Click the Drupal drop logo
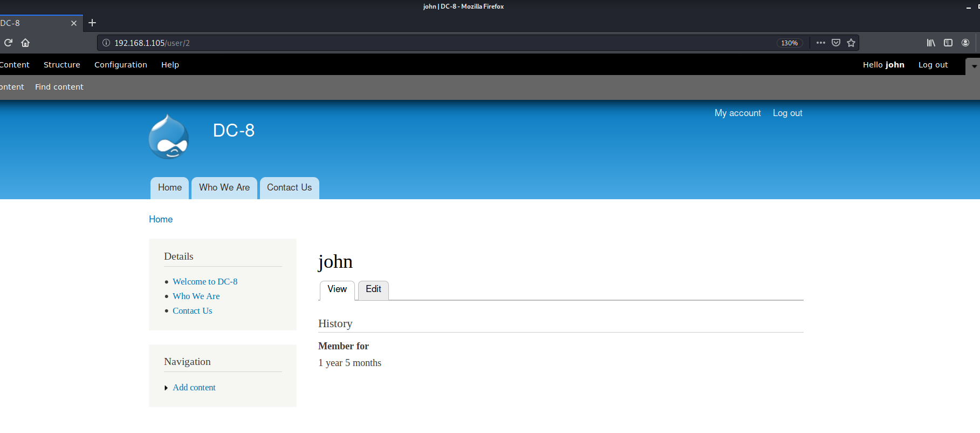980x433 pixels. [169, 137]
